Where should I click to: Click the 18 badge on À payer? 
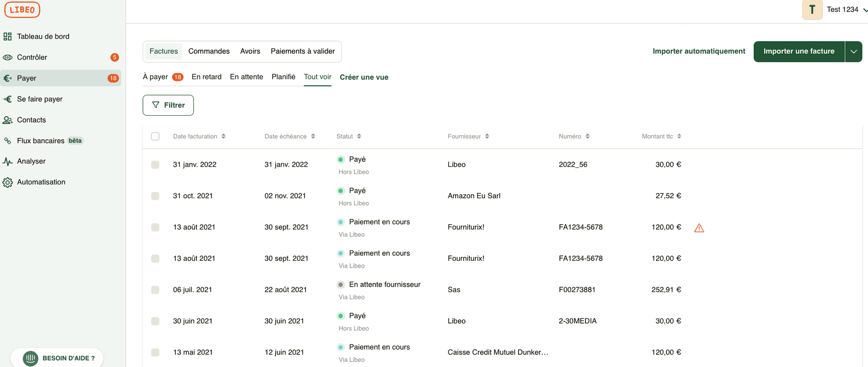178,77
